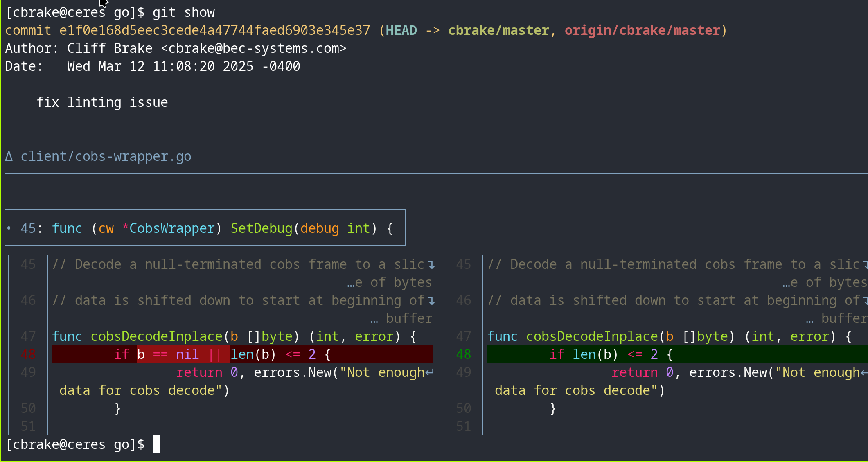
Task: Click "if len(b) <= 2 {" on the green added line
Action: click(611, 354)
